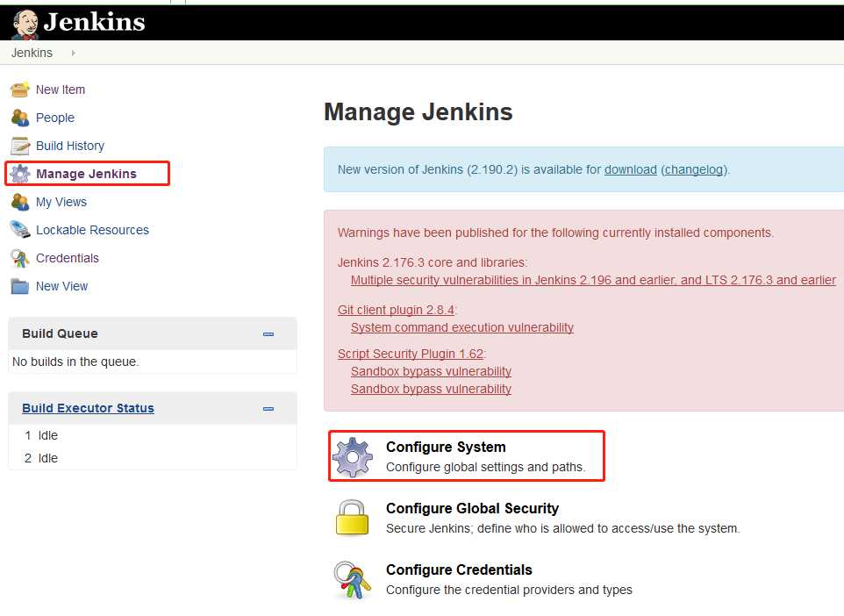Click the Jenkins butler logo icon

(25, 24)
